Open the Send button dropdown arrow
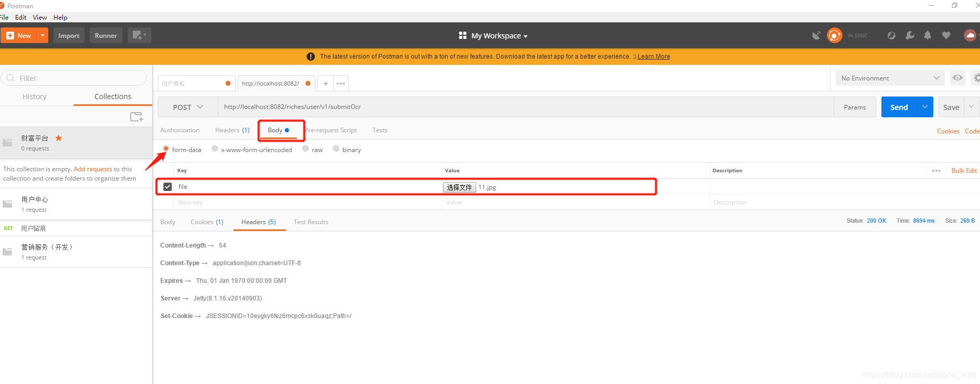 click(x=925, y=107)
